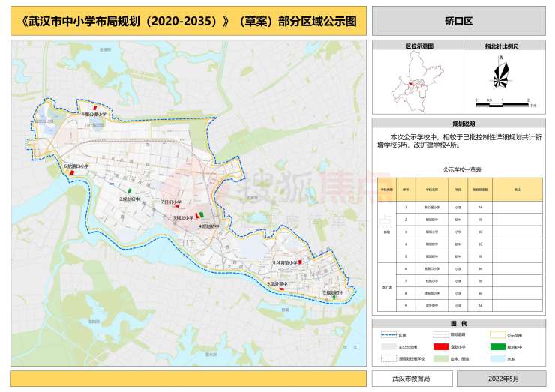The width and height of the screenshot is (555, 392).
Task: Click the 序号 column header in table
Action: (406, 190)
